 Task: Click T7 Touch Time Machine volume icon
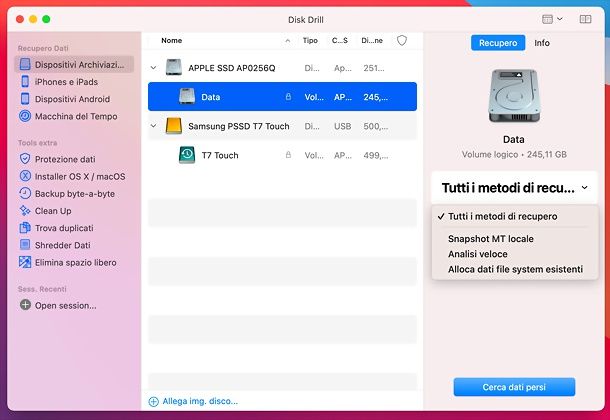[x=187, y=155]
